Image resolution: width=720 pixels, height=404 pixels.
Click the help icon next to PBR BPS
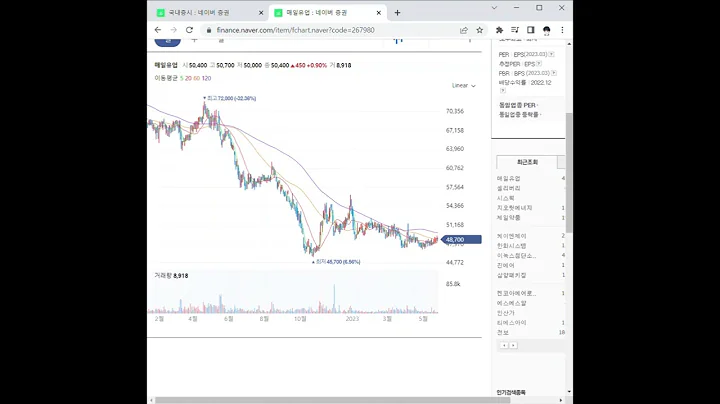pyautogui.click(x=554, y=73)
